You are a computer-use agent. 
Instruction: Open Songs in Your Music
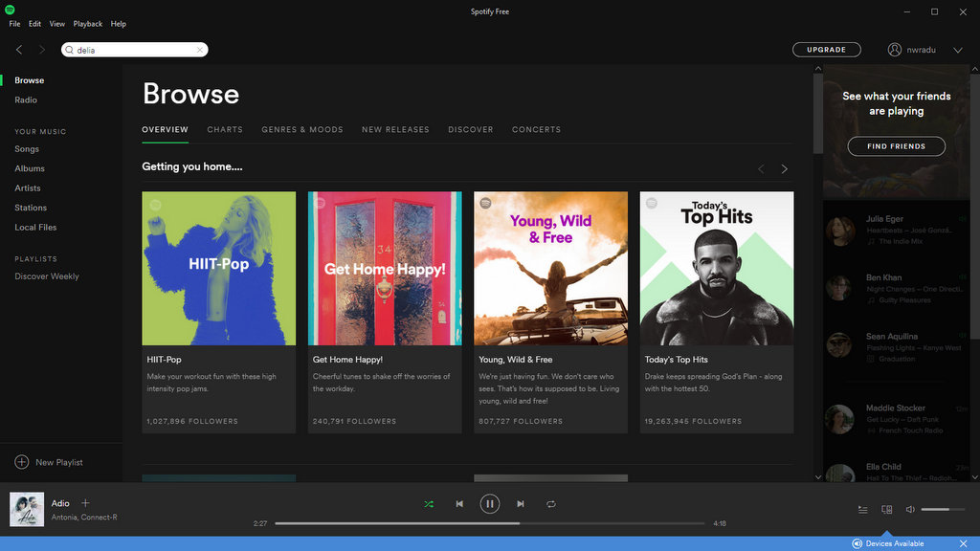coord(27,148)
